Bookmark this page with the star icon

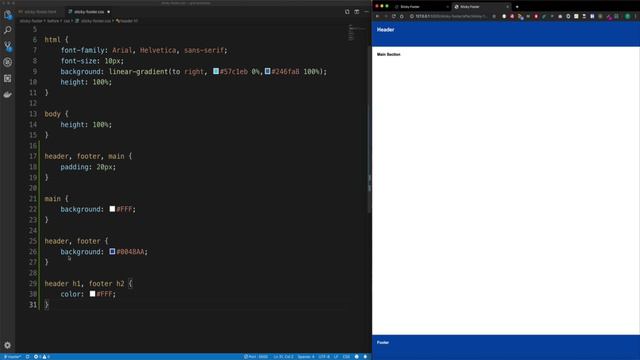tap(494, 16)
